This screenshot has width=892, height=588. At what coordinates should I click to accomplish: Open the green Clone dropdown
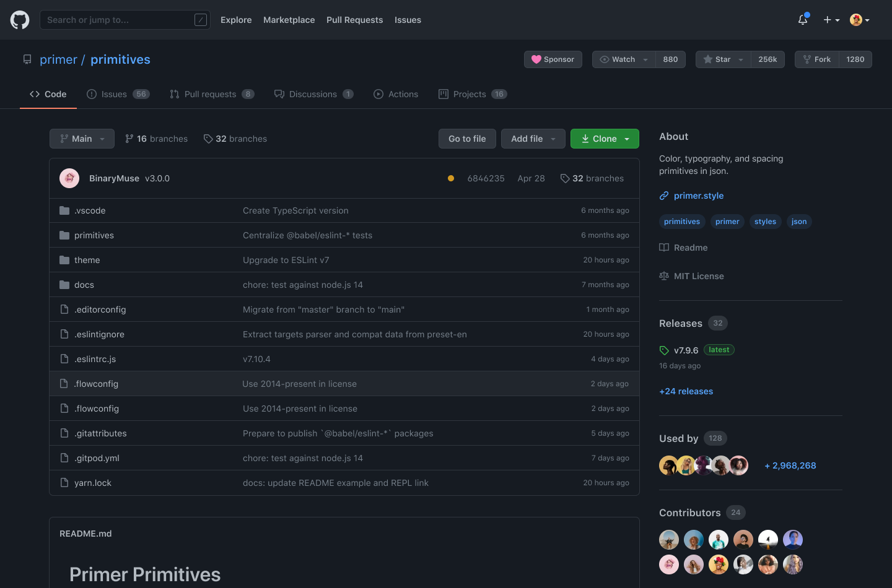605,139
